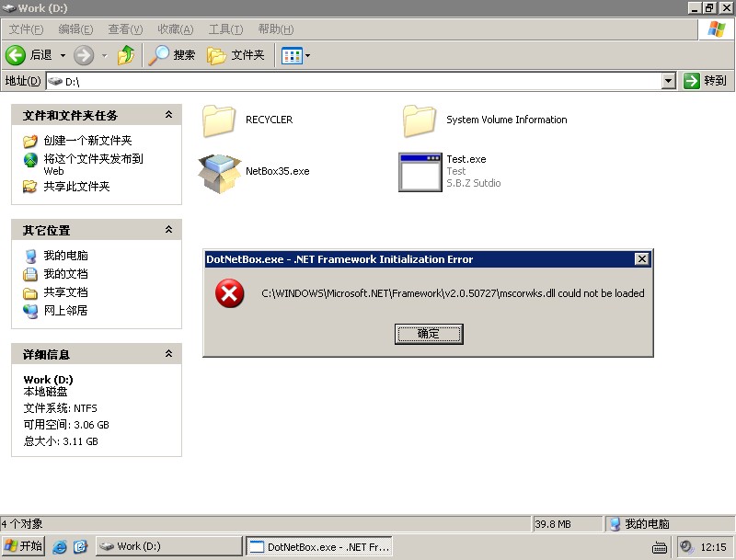736x560 pixels.
Task: Launch Internet Explorer from quick launch
Action: 60,546
